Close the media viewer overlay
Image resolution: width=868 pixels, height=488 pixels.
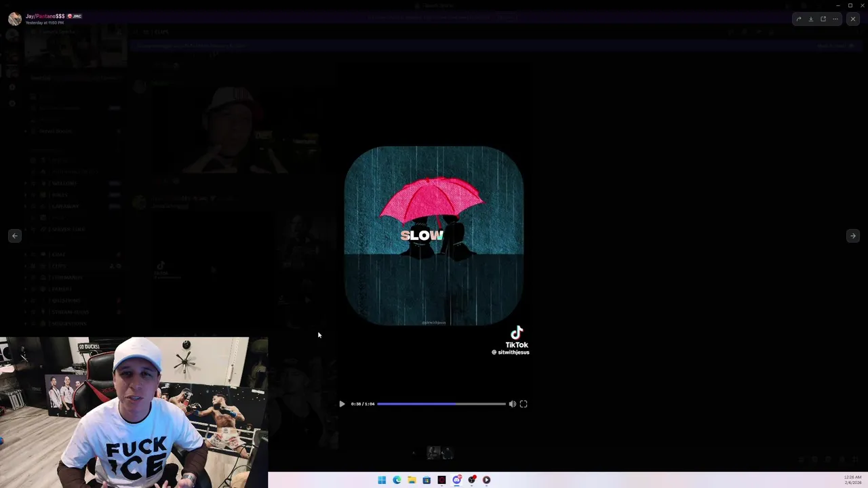point(853,19)
